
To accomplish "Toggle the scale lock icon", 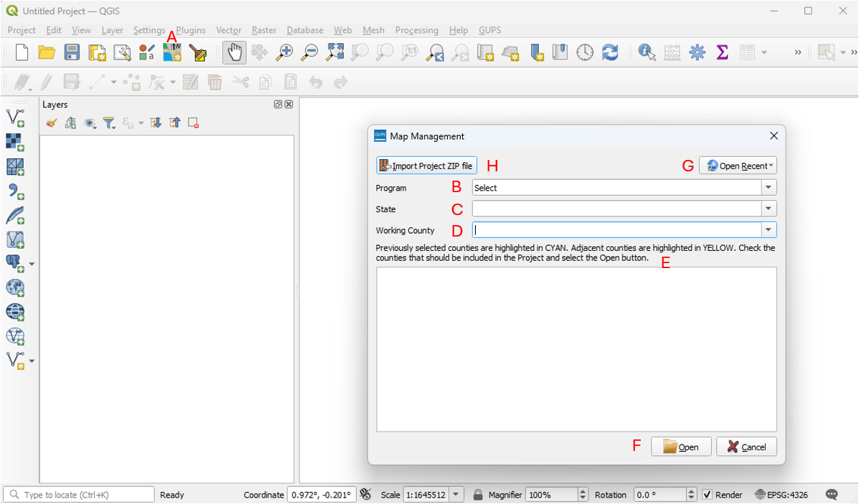I will click(478, 495).
